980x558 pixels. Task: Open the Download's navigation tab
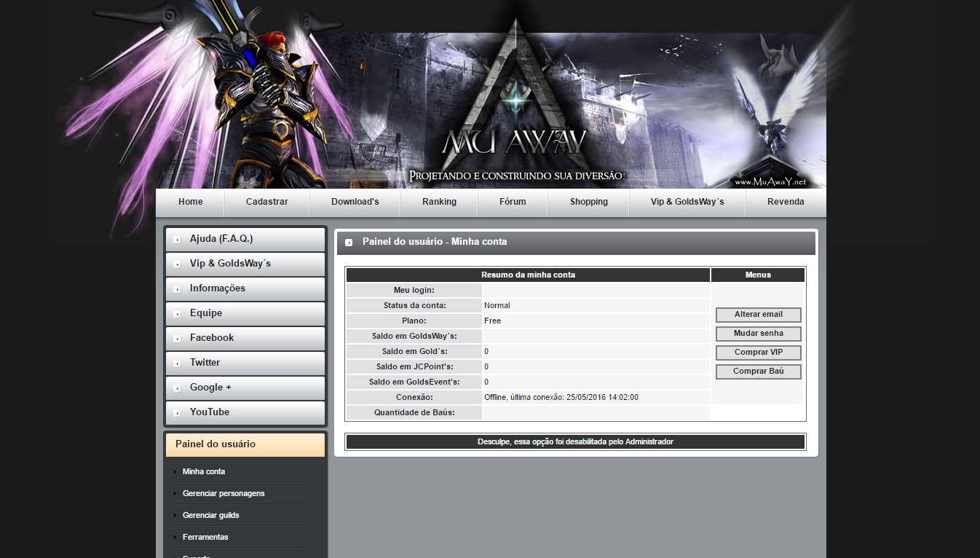355,202
